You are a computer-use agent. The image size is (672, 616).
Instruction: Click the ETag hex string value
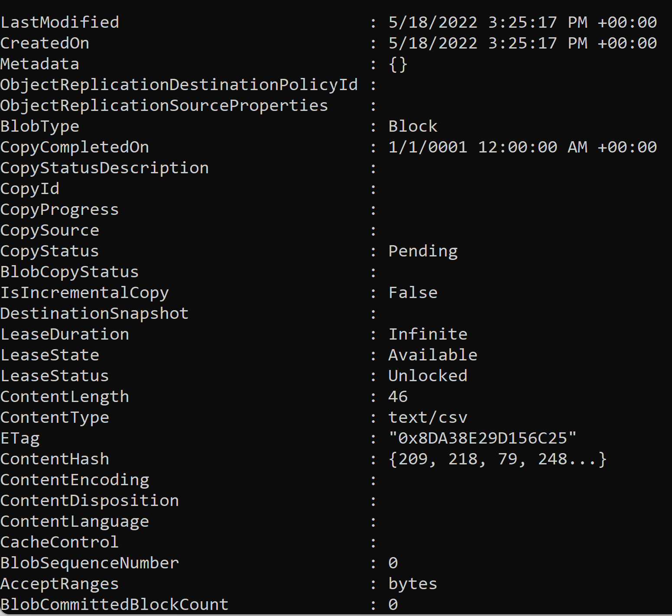(483, 438)
